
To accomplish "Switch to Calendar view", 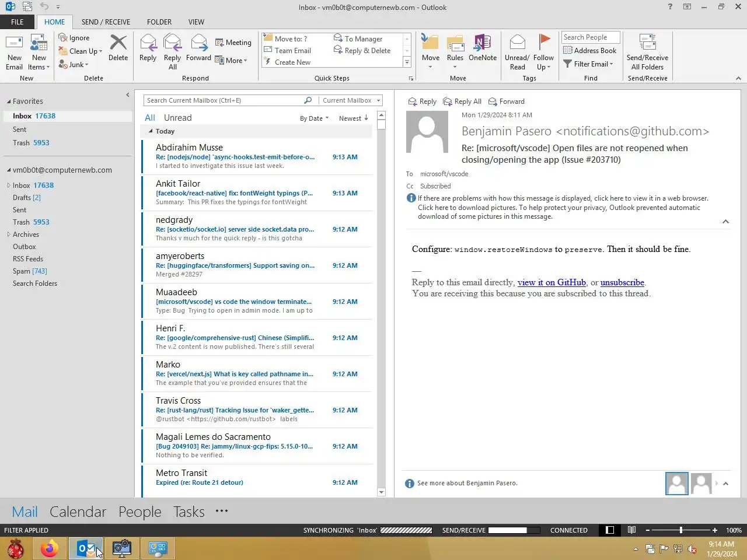I will pos(78,512).
